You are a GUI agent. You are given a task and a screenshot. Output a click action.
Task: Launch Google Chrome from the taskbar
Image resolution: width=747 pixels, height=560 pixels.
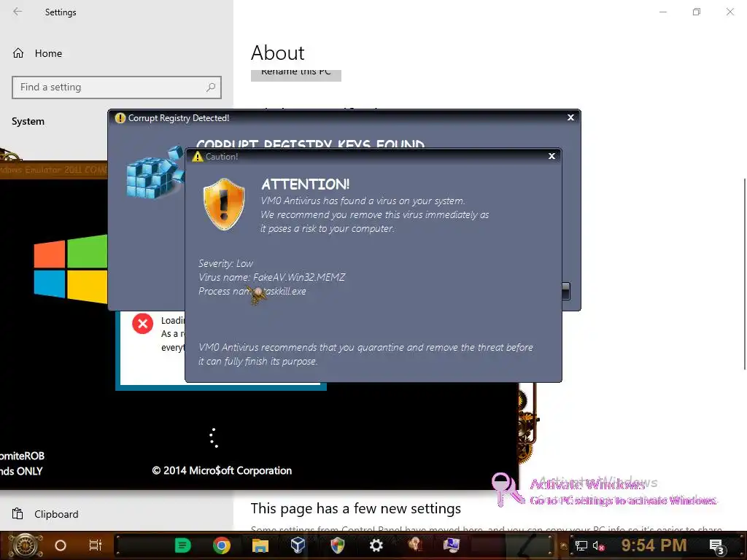222,545
